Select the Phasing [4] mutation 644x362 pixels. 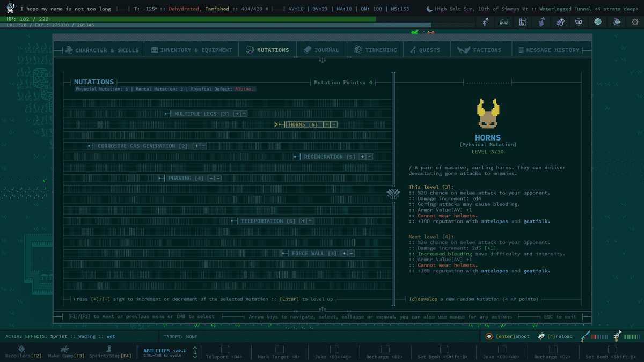click(186, 178)
